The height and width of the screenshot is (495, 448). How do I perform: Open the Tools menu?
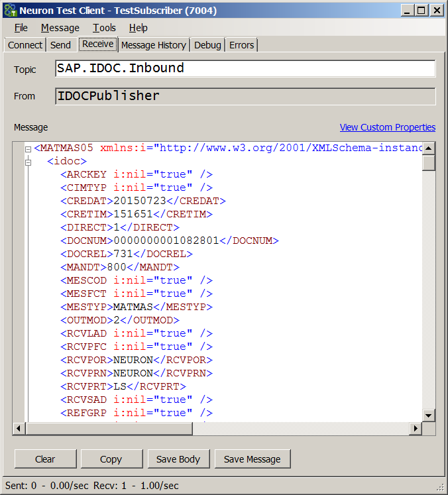point(104,28)
